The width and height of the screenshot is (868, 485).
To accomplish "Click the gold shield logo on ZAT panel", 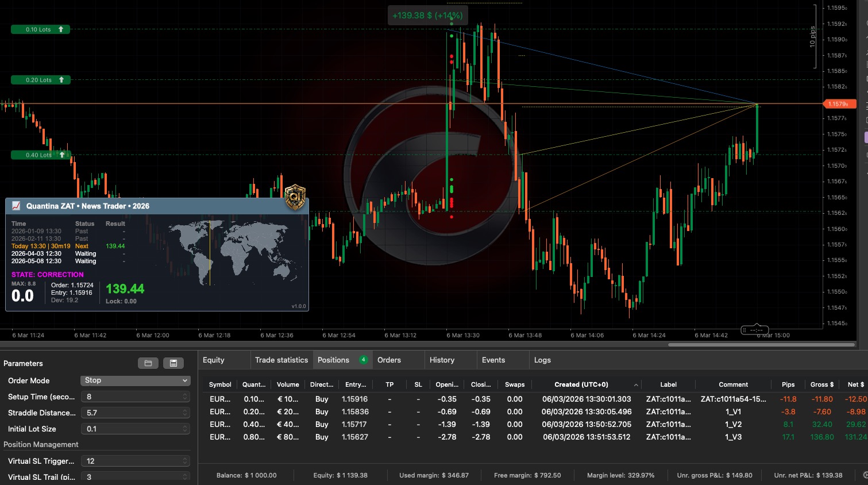I will tap(295, 197).
